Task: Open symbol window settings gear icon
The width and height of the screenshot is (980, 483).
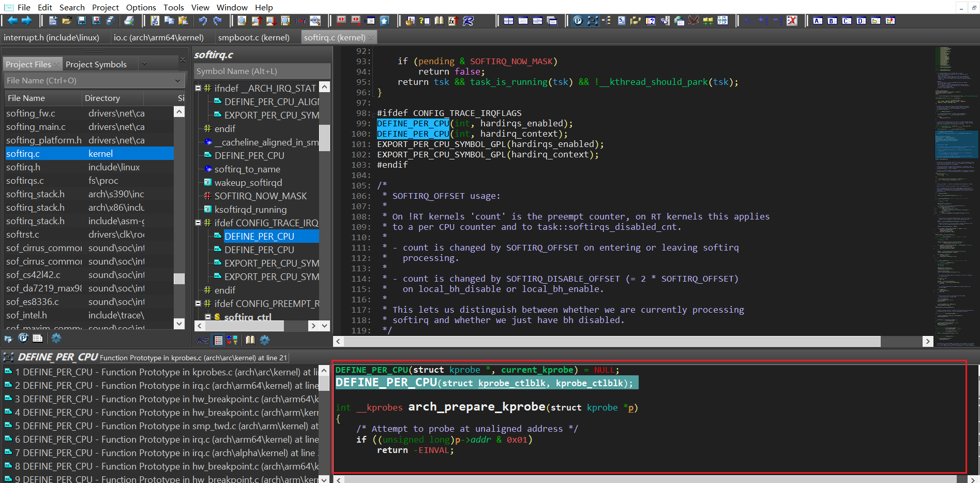Action: tap(265, 340)
